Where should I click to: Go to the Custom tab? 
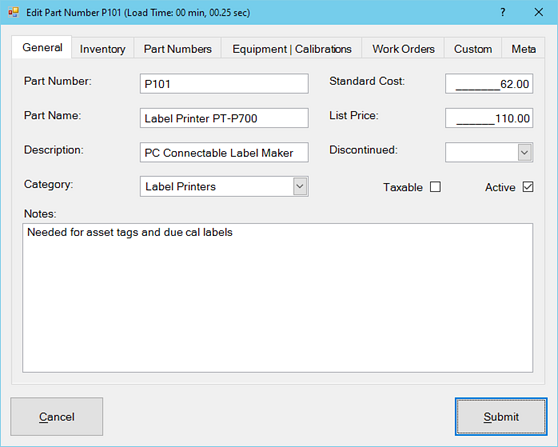[x=473, y=49]
